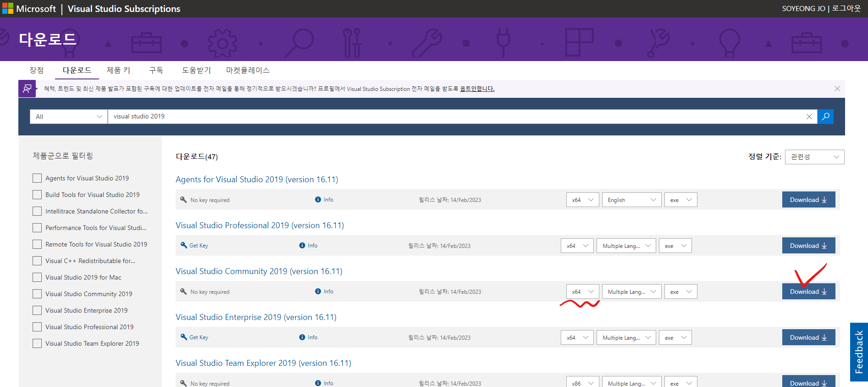The height and width of the screenshot is (387, 868).
Task: Open x64 architecture dropdown for Agents row
Action: pyautogui.click(x=582, y=200)
